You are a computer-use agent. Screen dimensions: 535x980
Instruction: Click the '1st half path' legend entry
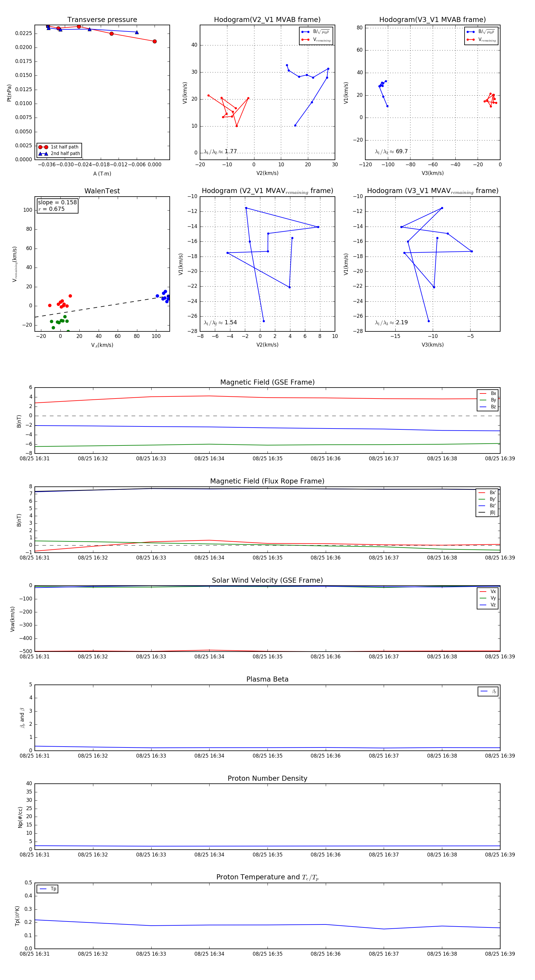pyautogui.click(x=59, y=147)
